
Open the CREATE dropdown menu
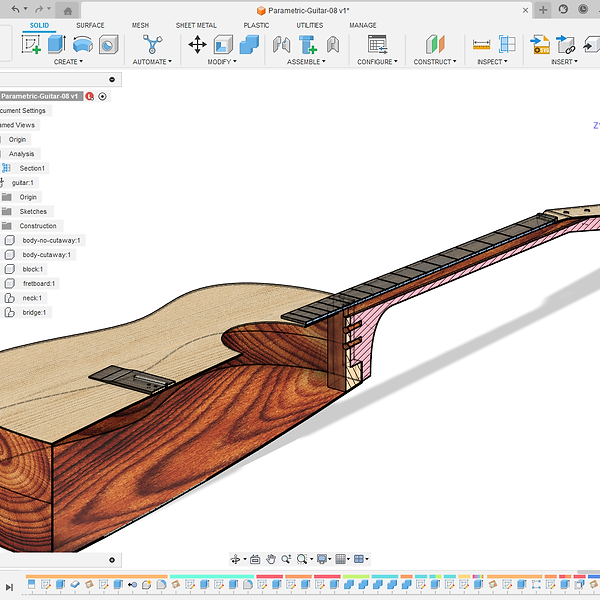coord(68,62)
